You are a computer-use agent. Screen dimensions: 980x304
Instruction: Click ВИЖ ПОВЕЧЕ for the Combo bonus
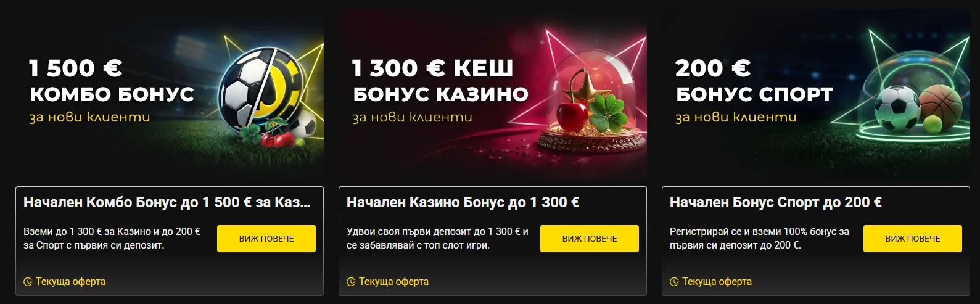[266, 239]
